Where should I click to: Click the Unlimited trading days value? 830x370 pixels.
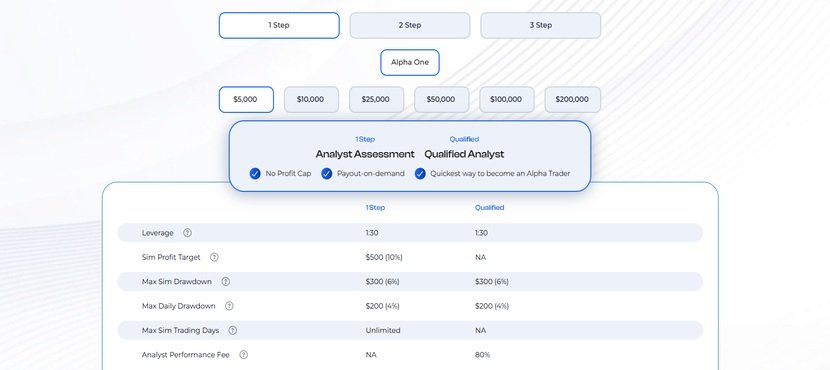pos(383,330)
